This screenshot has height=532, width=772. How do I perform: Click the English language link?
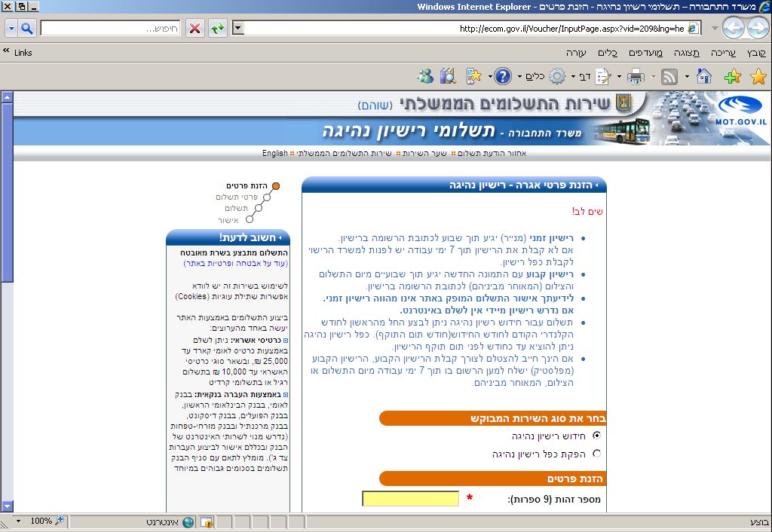(x=274, y=153)
